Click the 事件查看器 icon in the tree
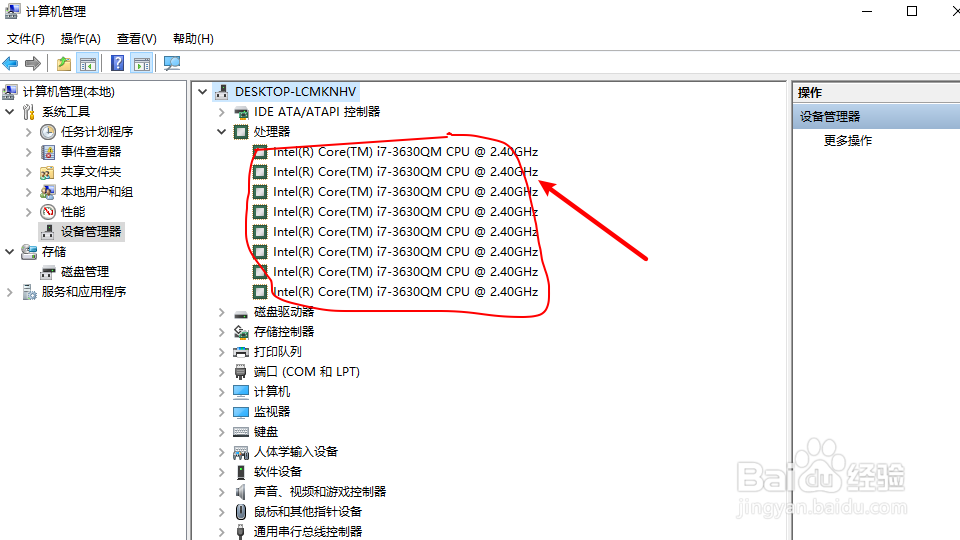 coord(48,152)
